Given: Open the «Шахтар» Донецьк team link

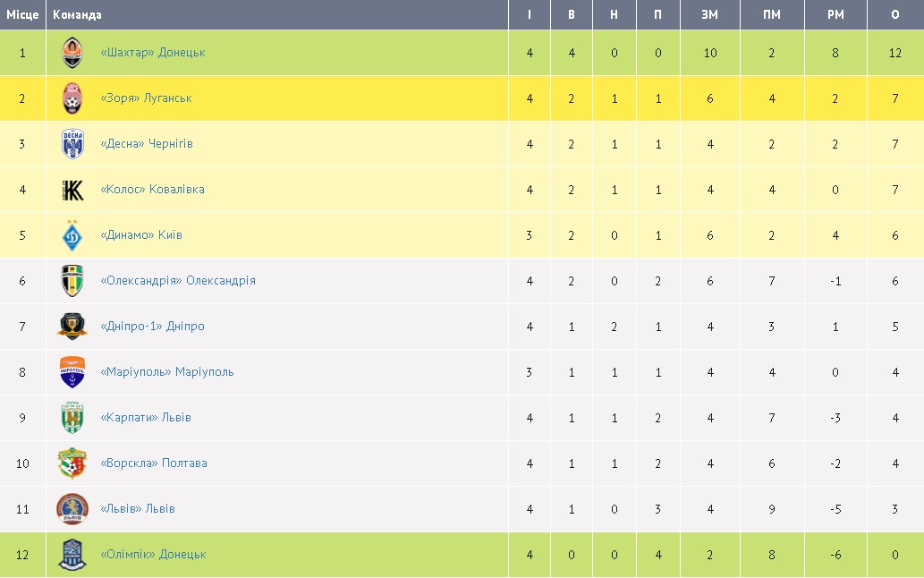Looking at the screenshot, I should pos(153,53).
